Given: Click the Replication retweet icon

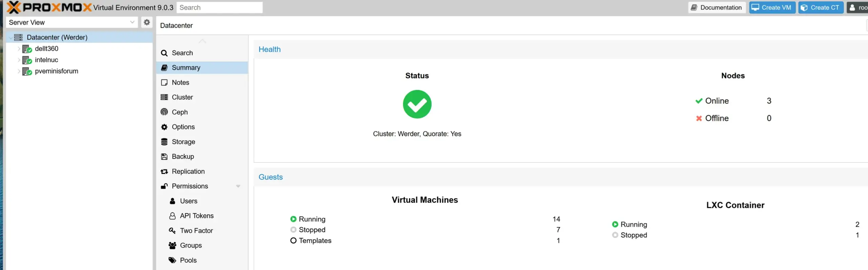Looking at the screenshot, I should click(x=164, y=171).
